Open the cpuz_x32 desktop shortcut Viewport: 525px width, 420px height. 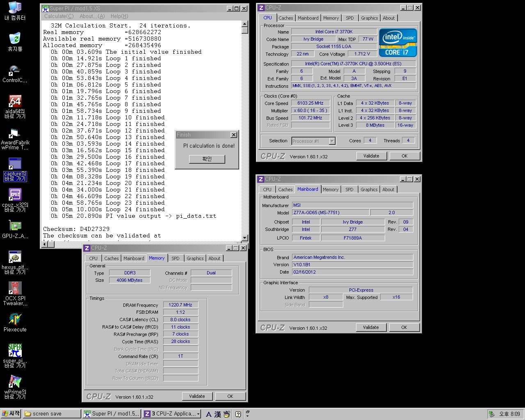[15, 200]
